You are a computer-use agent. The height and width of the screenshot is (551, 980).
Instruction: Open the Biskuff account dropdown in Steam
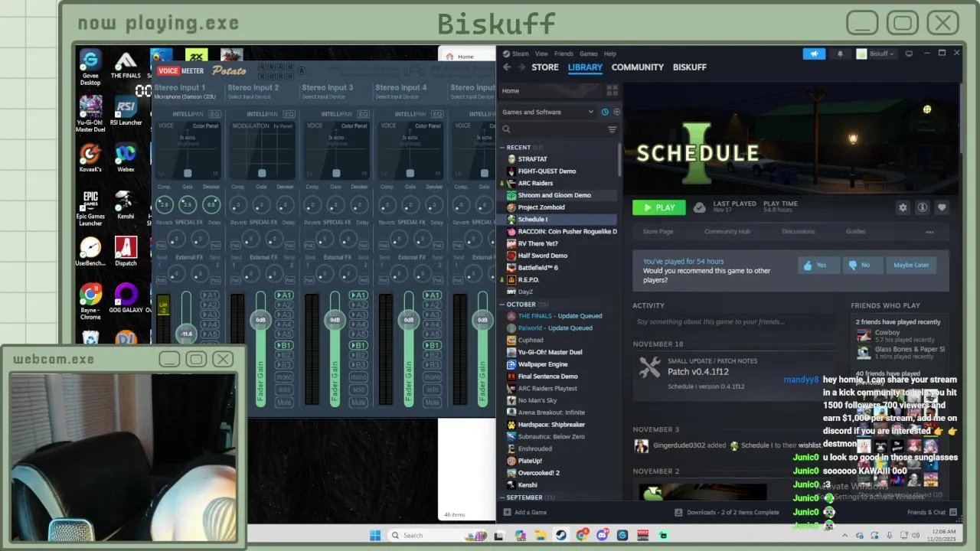tap(876, 54)
